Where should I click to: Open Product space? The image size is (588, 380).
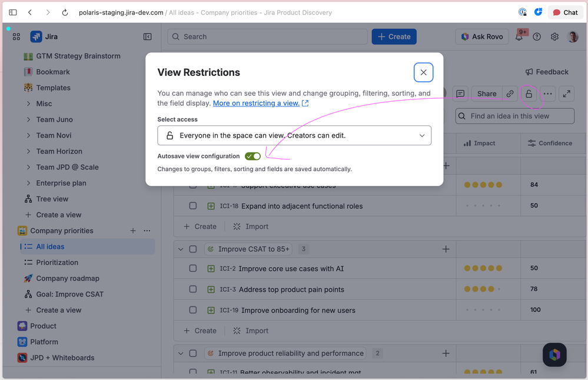[43, 326]
